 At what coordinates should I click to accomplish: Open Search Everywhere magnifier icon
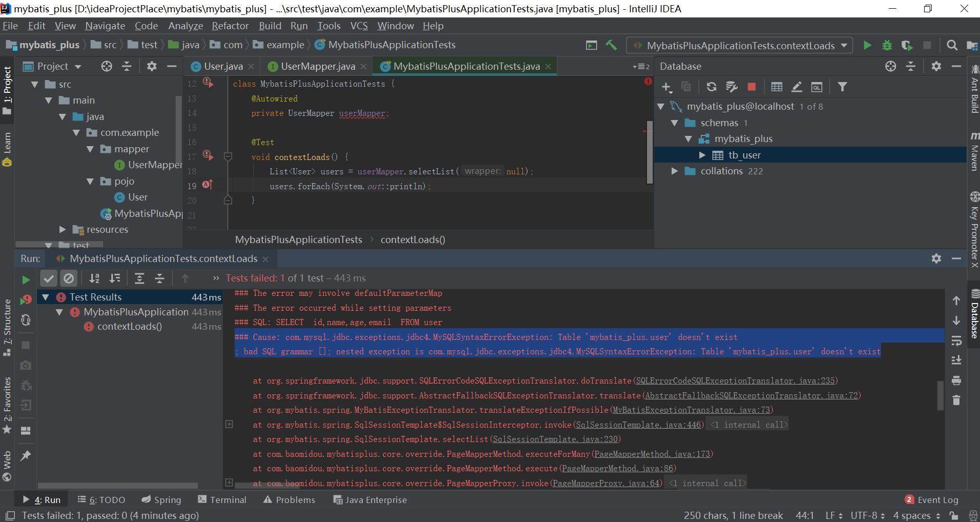point(952,45)
